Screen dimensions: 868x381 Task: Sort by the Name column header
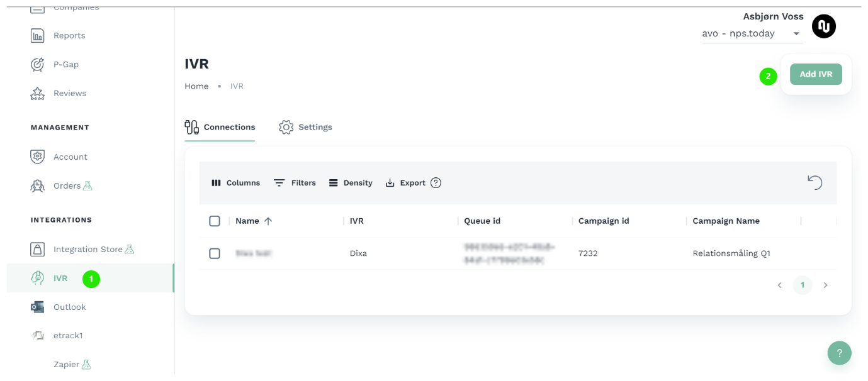(x=247, y=221)
